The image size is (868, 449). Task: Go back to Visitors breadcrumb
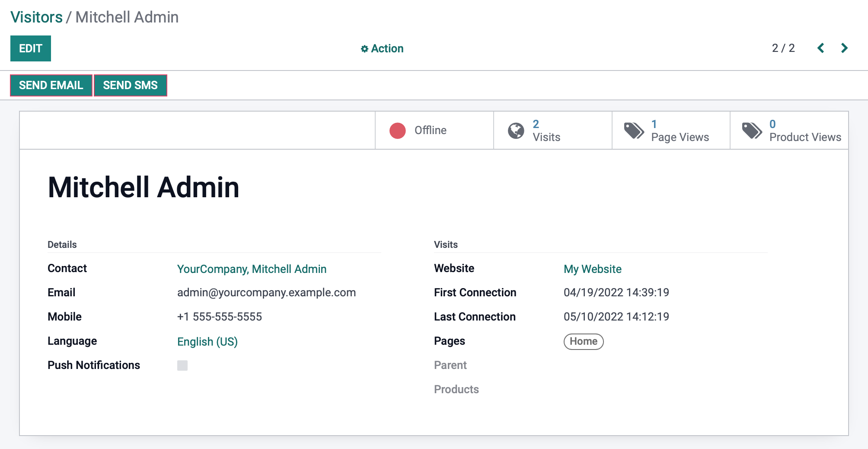coord(37,17)
